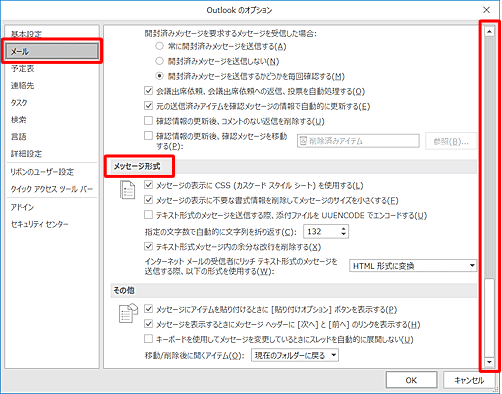502x394 pixels.
Task: Open 予定表 category in sidebar
Action: (22, 69)
